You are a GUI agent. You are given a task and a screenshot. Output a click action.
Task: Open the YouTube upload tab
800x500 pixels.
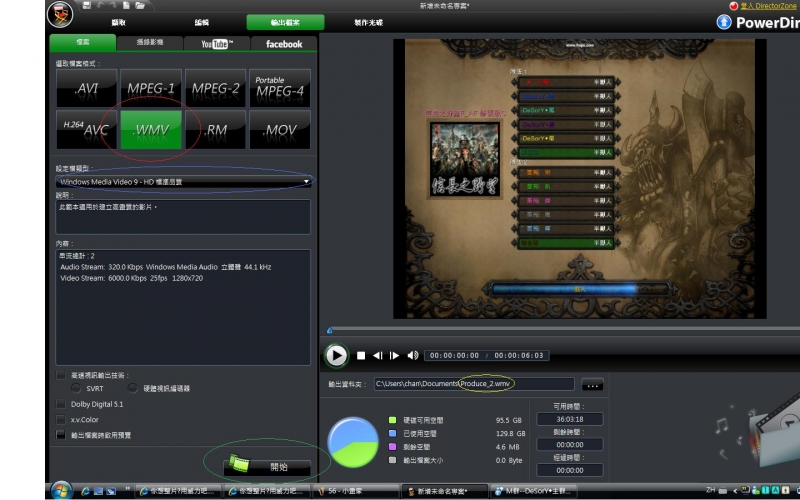217,44
